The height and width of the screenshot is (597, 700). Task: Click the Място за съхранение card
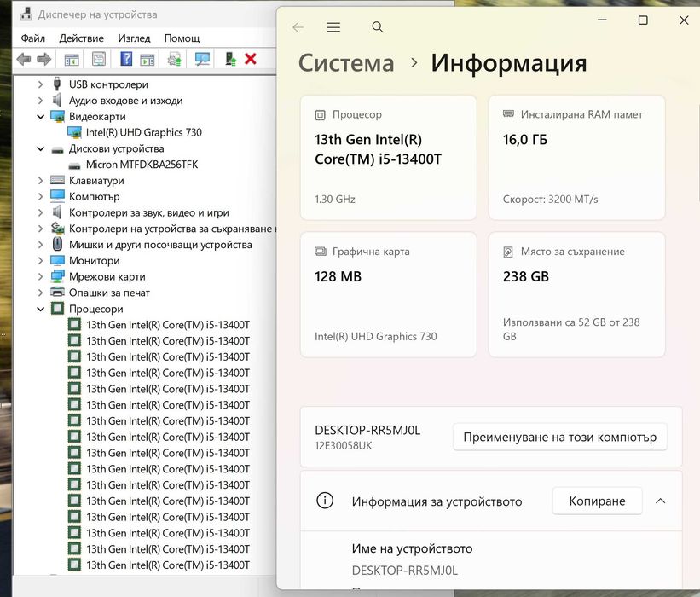click(576, 294)
